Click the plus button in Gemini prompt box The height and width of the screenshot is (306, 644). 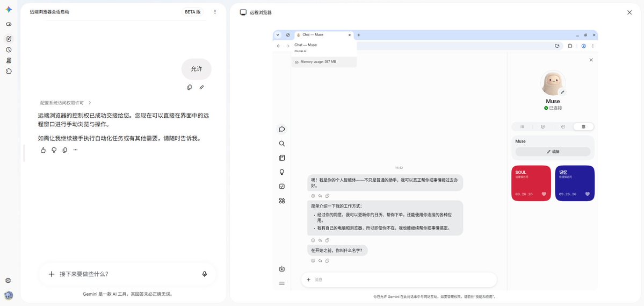[x=52, y=274]
